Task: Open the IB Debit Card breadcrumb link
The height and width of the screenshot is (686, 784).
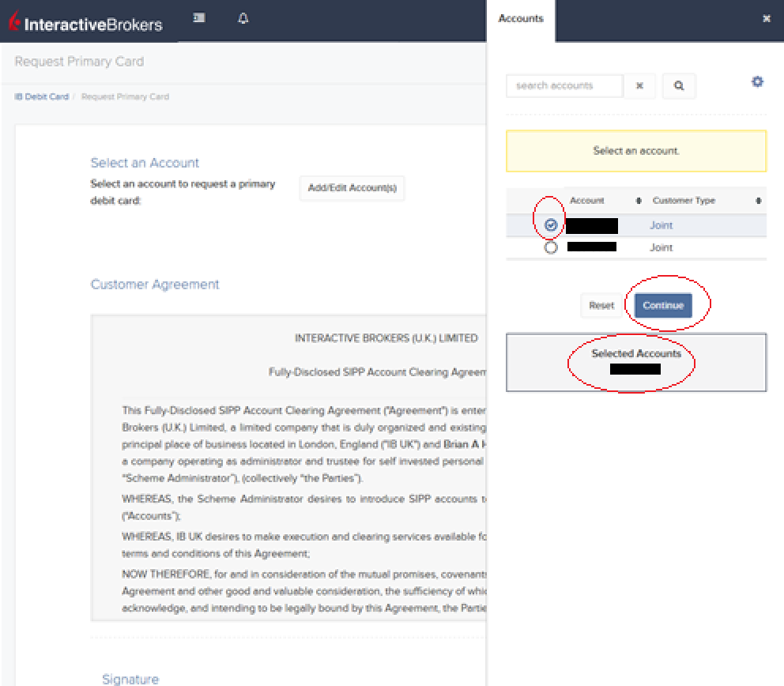Action: pyautogui.click(x=42, y=96)
